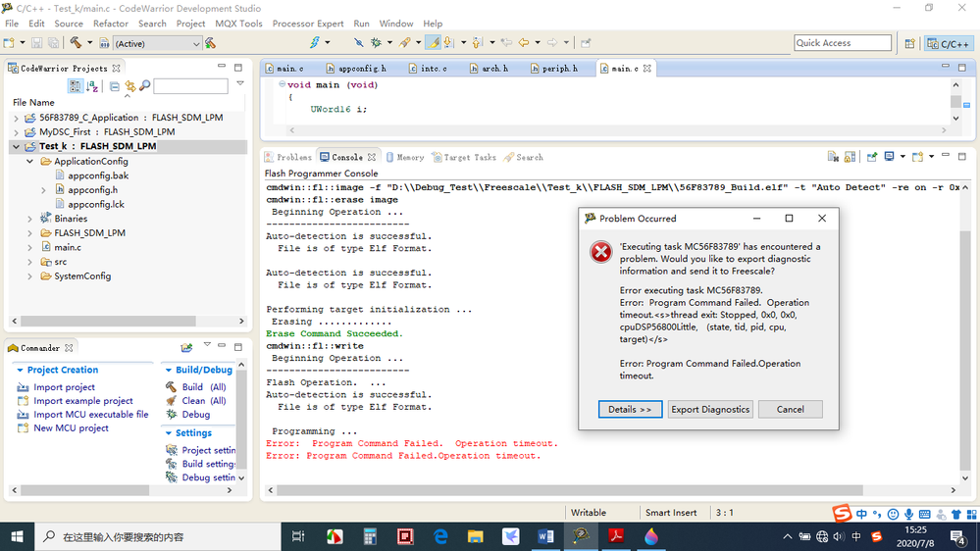This screenshot has height=551, width=980.
Task: Click the Details >> button
Action: tap(630, 409)
